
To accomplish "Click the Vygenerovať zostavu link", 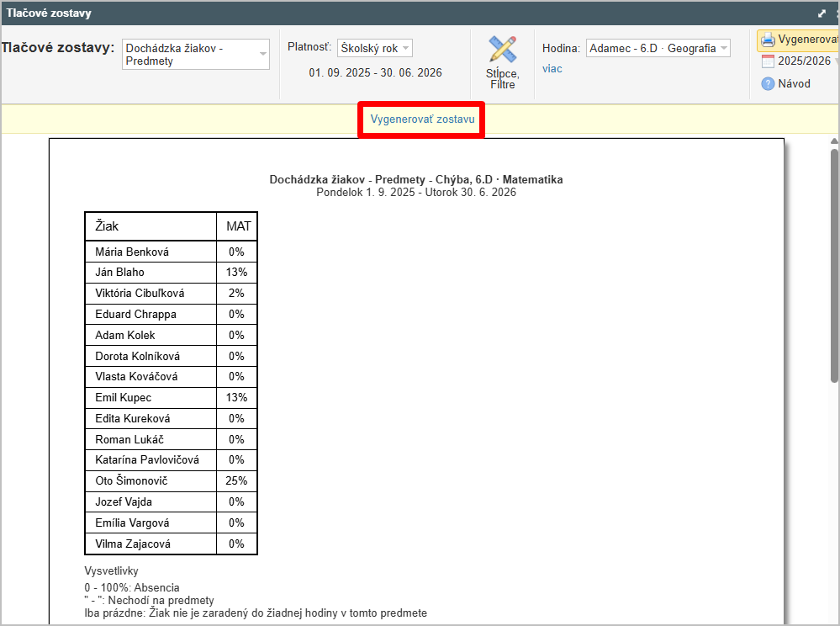I will coord(422,119).
